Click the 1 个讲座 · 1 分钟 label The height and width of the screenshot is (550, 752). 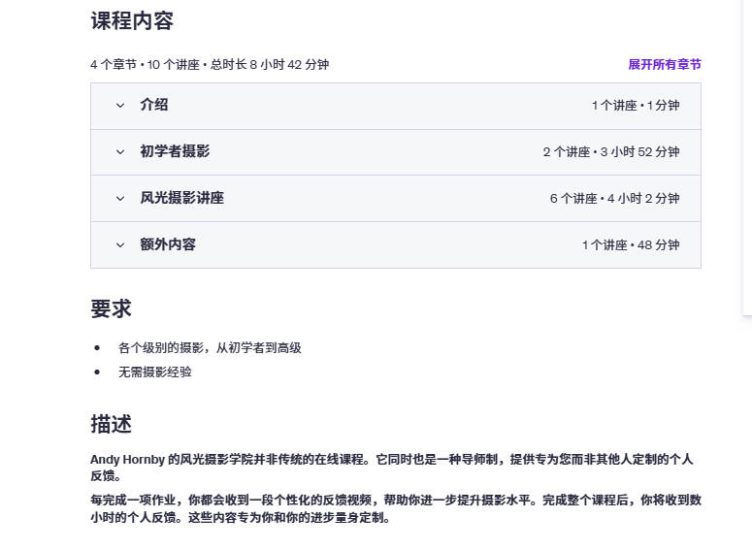635,105
